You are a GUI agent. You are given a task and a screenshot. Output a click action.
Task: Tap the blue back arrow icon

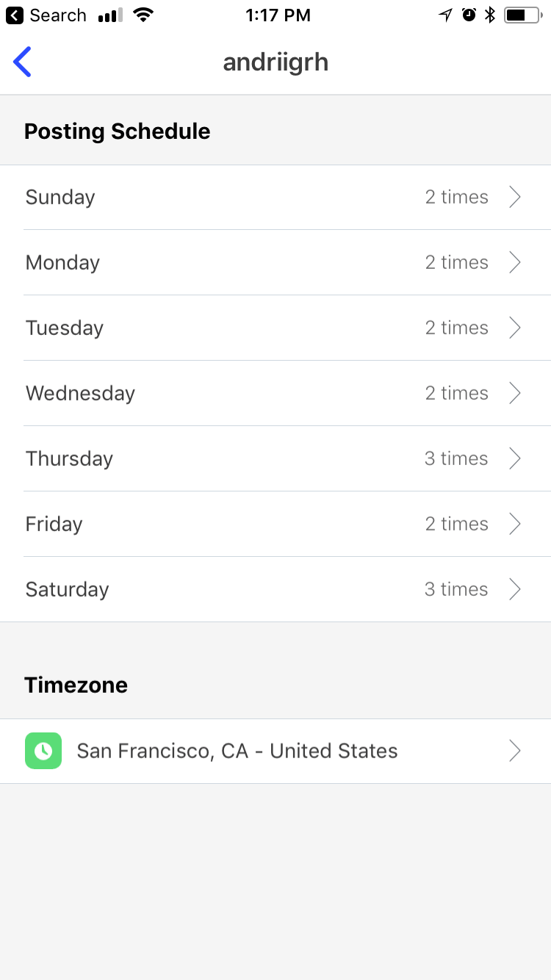[x=23, y=62]
